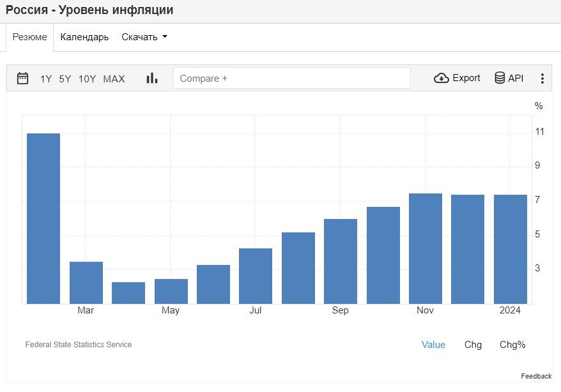Open the three-dot more options menu
This screenshot has height=392, width=561.
(x=542, y=79)
